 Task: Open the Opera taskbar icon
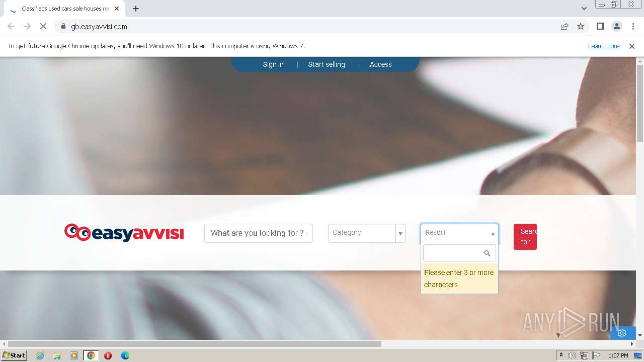click(108, 355)
